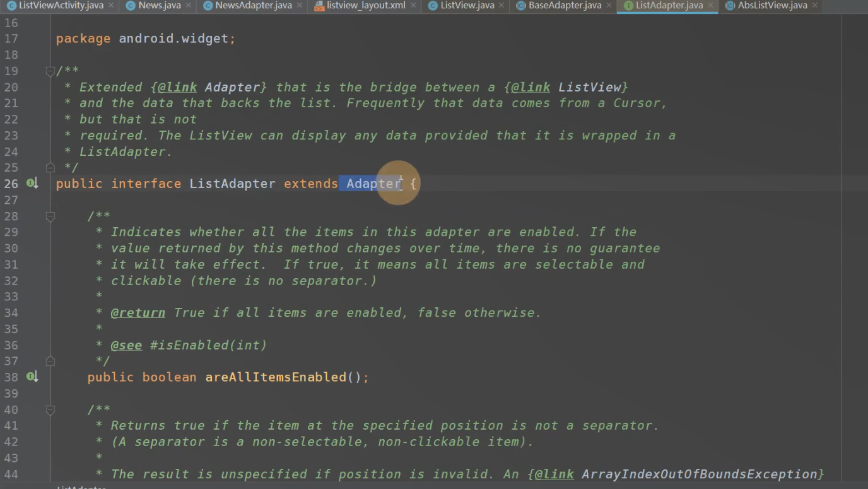This screenshot has width=868, height=489.
Task: Place cursor on ListAdapter interface name
Action: tap(233, 184)
